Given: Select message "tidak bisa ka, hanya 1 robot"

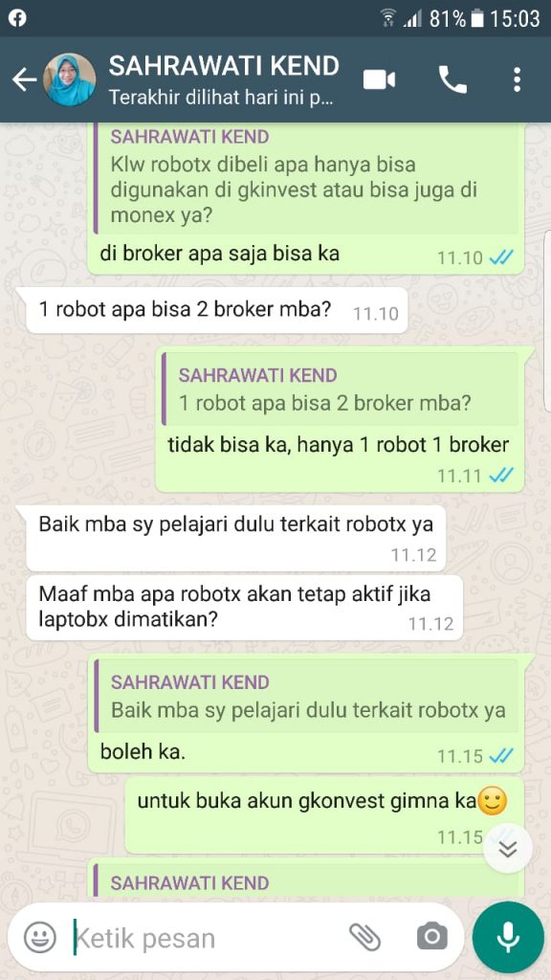Looking at the screenshot, I should [340, 446].
